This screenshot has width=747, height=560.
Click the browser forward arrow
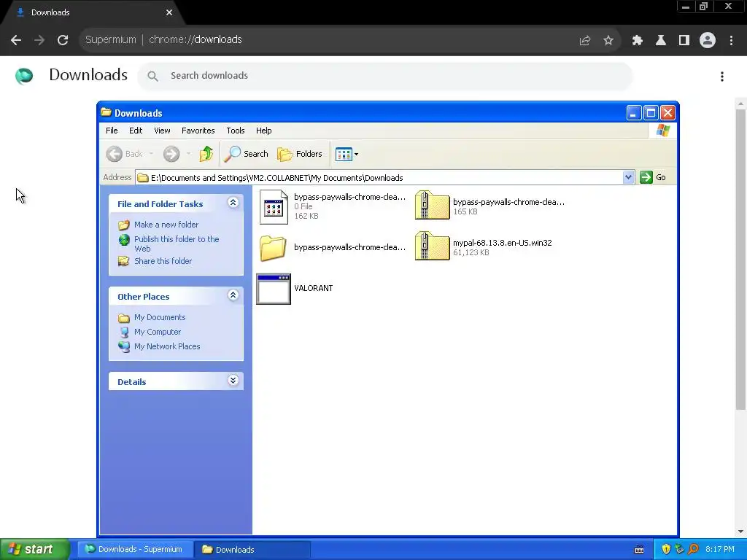pos(39,40)
